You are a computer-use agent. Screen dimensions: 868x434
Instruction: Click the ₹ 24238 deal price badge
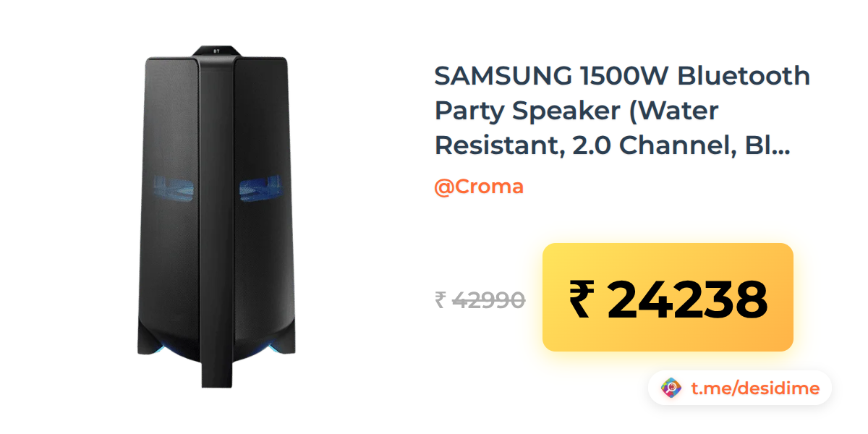pos(668,297)
